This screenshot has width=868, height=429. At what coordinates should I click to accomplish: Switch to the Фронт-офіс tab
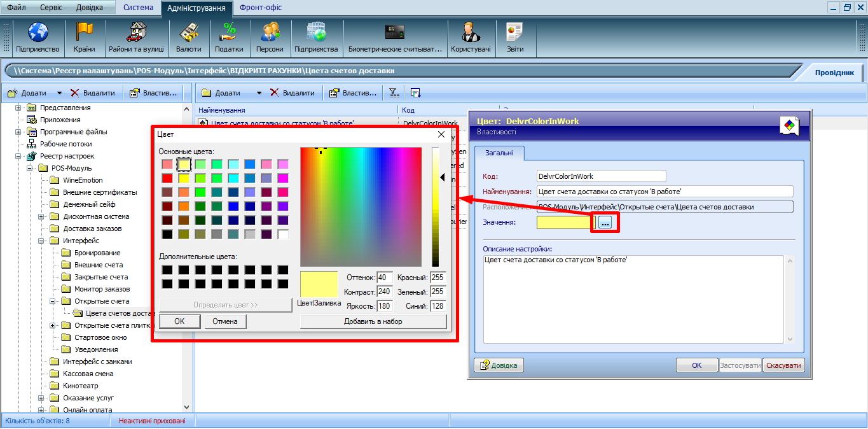pyautogui.click(x=261, y=8)
